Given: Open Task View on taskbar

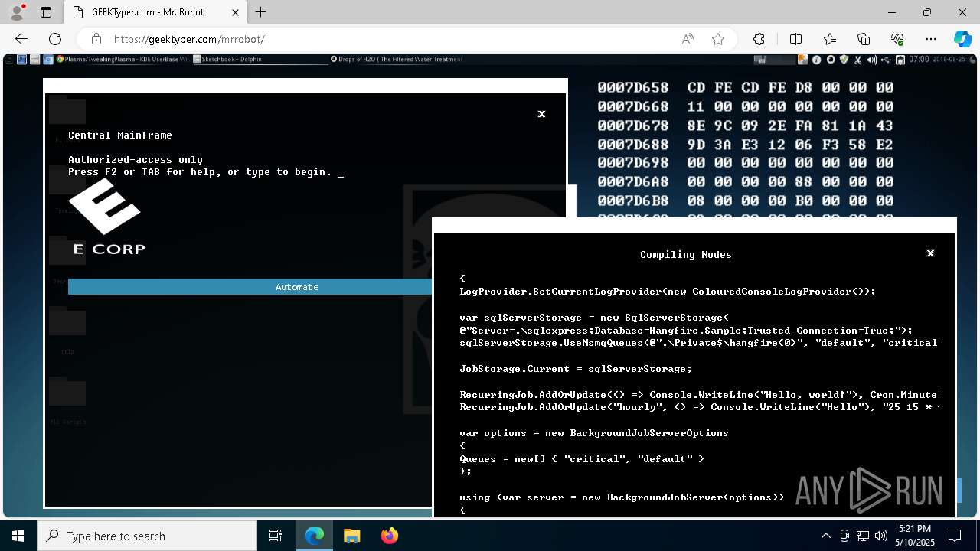Looking at the screenshot, I should tap(276, 536).
